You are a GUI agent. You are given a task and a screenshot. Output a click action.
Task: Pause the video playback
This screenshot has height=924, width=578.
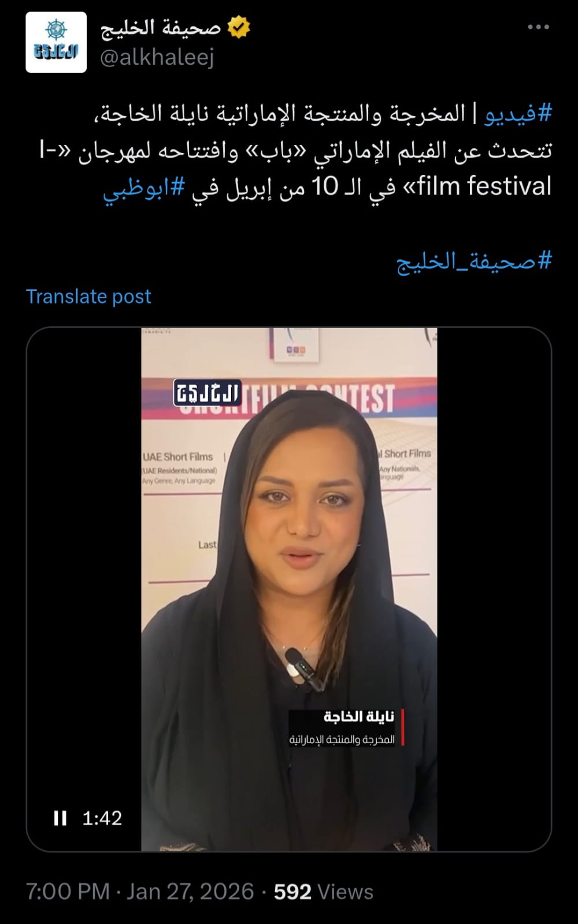[60, 818]
